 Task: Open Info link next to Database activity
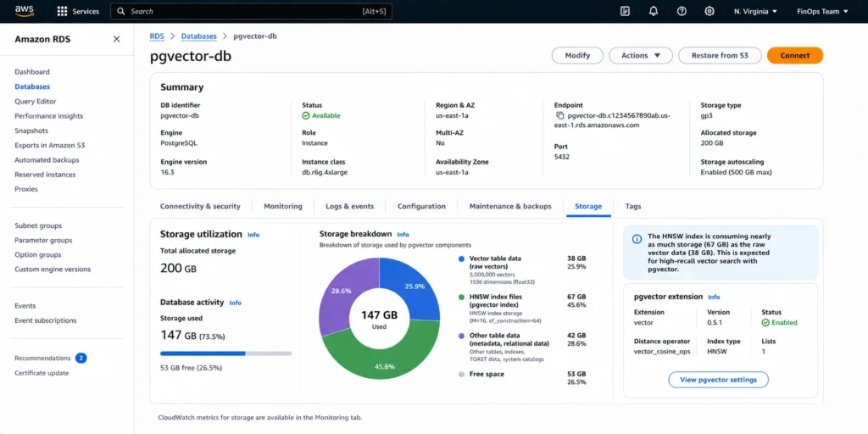236,303
